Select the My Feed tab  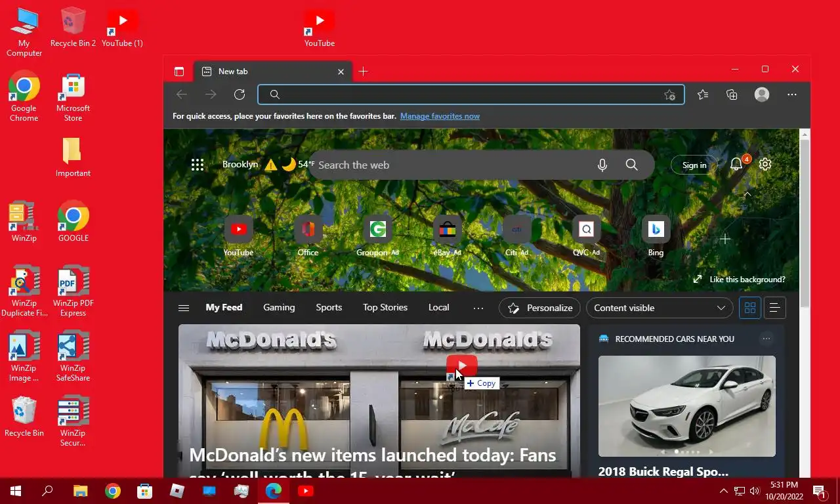(224, 307)
